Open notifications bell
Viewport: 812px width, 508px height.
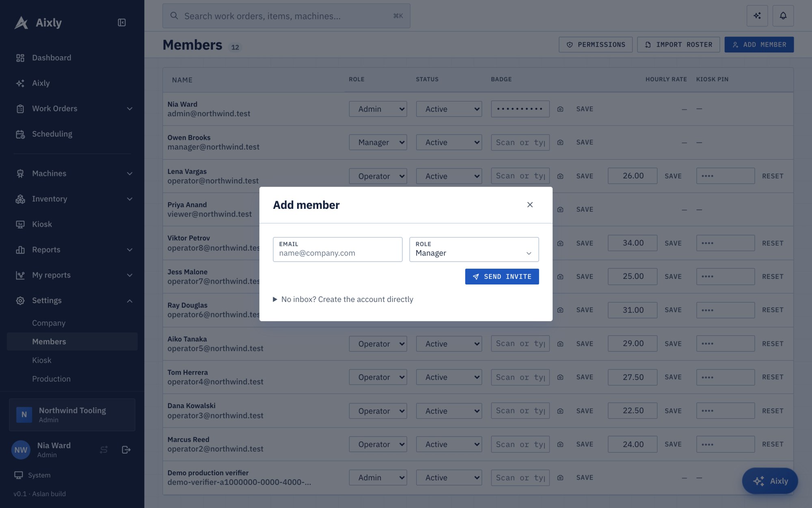click(x=783, y=16)
